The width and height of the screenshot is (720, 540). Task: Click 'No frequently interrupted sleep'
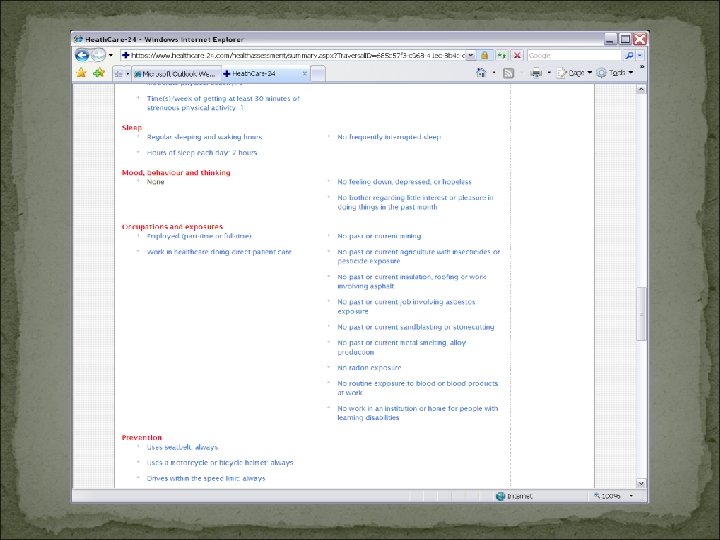[x=389, y=137]
